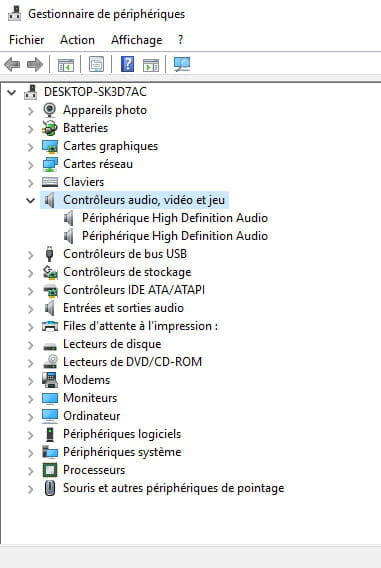Click the mouse icon beside Souris et autres périphériques
This screenshot has height=568, width=381.
pos(50,488)
